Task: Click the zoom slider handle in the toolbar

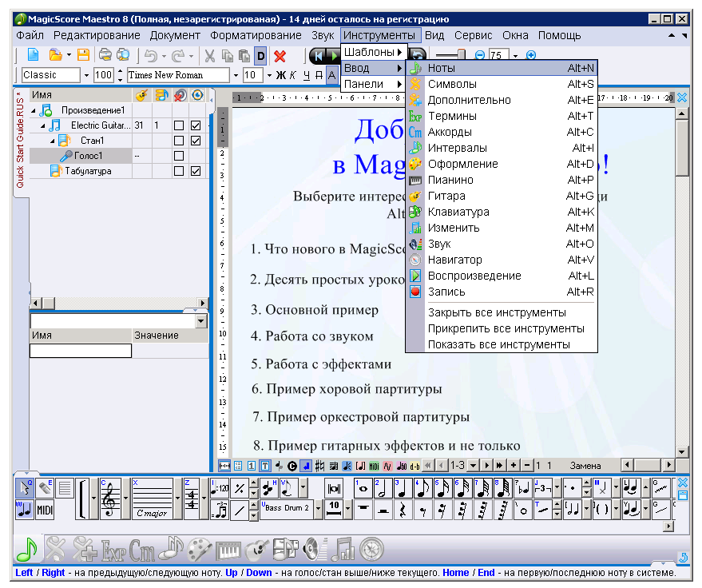Action: [x=462, y=54]
